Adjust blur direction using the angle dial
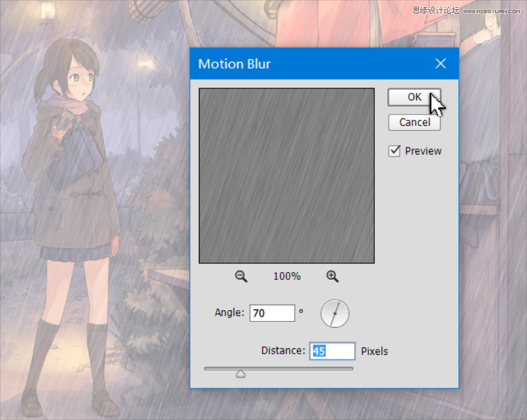The width and height of the screenshot is (527, 420). [334, 313]
